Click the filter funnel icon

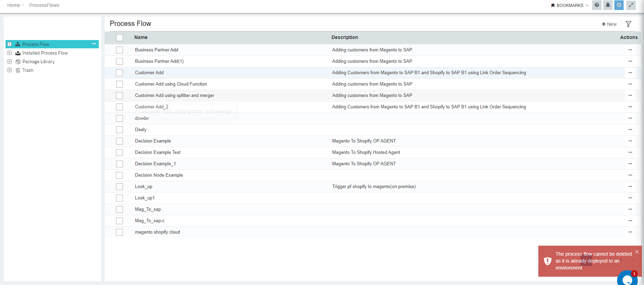[628, 24]
